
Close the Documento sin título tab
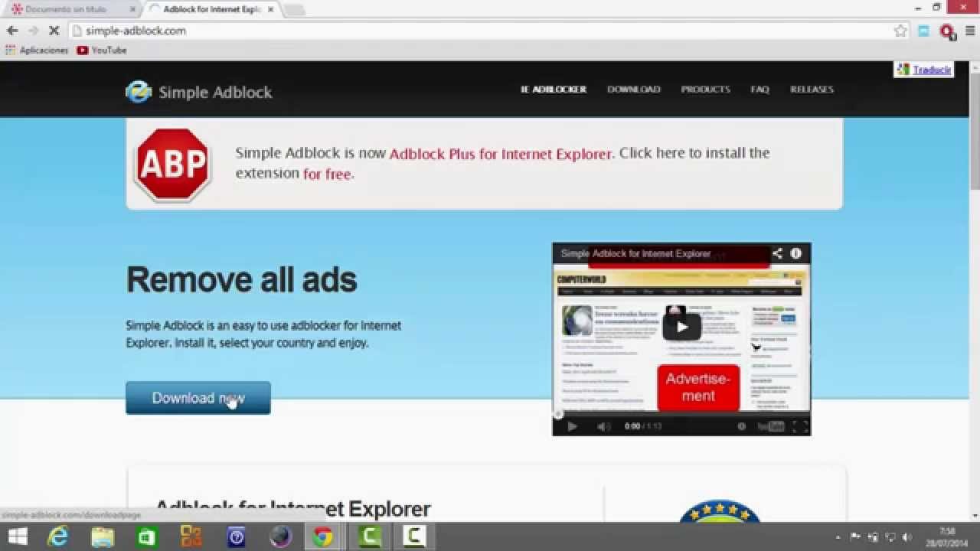coord(132,9)
